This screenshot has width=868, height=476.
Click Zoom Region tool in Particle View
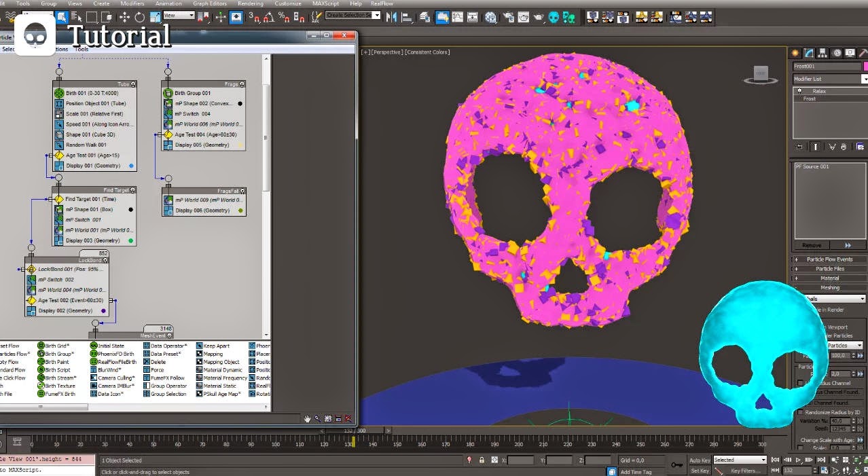[328, 419]
